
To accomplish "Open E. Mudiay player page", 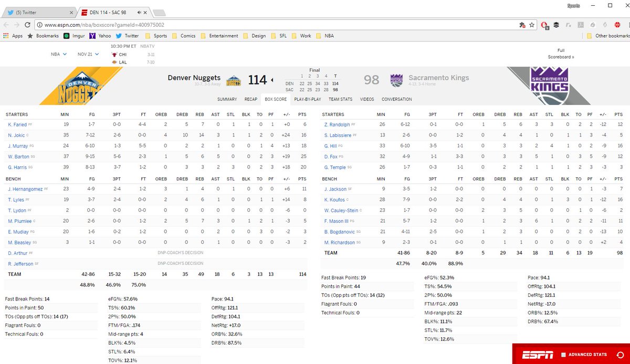I will pyautogui.click(x=17, y=231).
